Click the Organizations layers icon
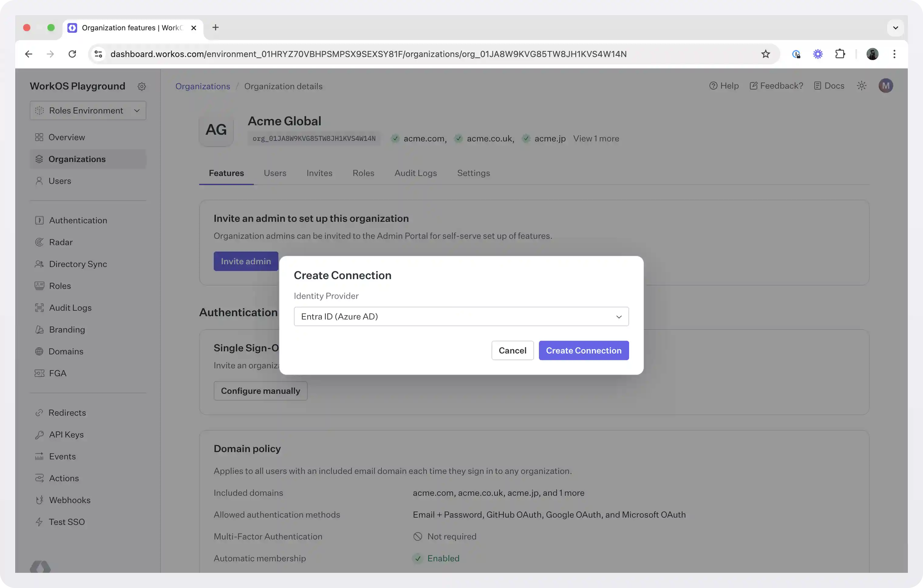923x588 pixels. [39, 159]
